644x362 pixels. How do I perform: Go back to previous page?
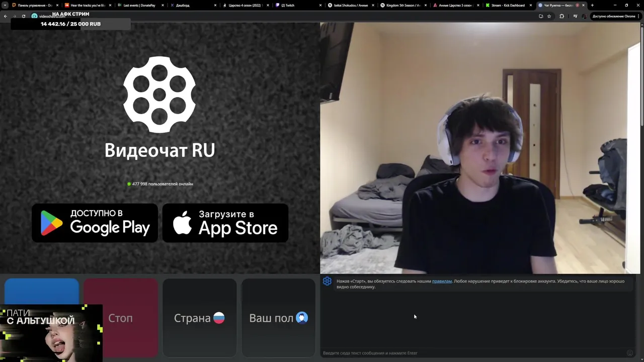[x=6, y=16]
